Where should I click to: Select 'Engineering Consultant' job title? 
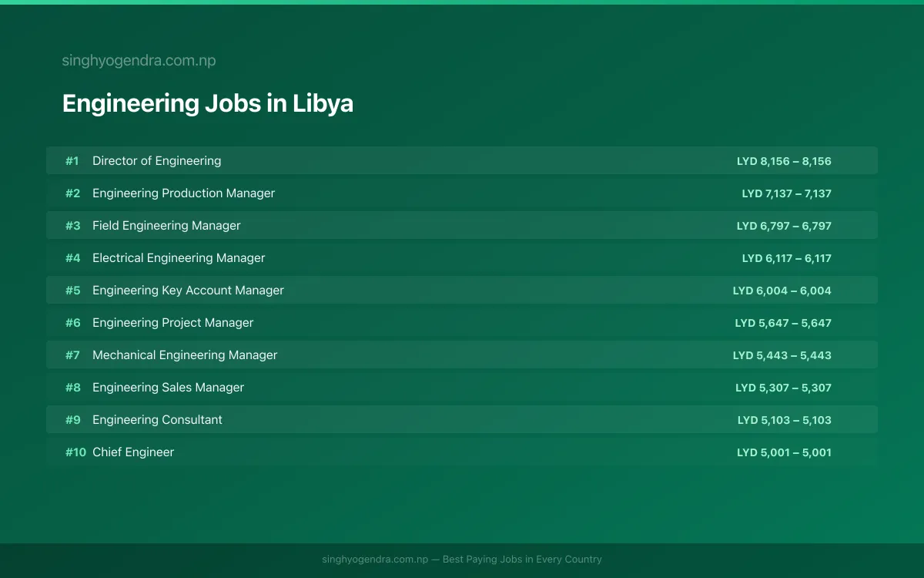click(x=157, y=420)
